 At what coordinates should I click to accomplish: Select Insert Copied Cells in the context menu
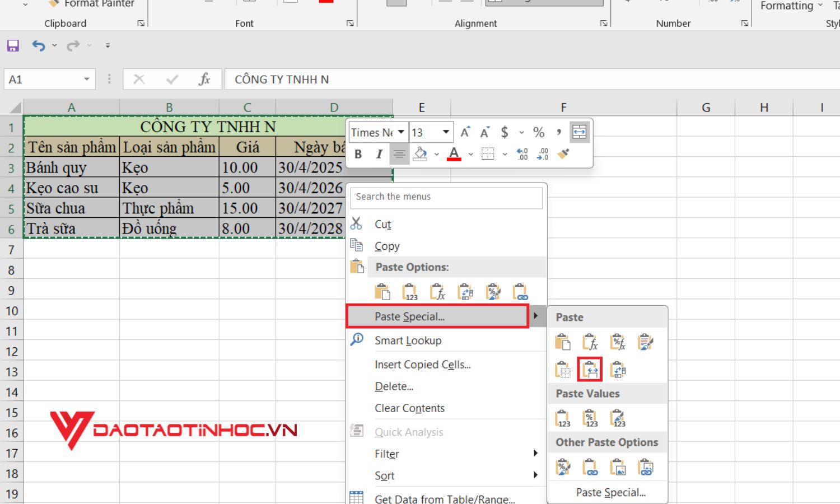click(423, 364)
